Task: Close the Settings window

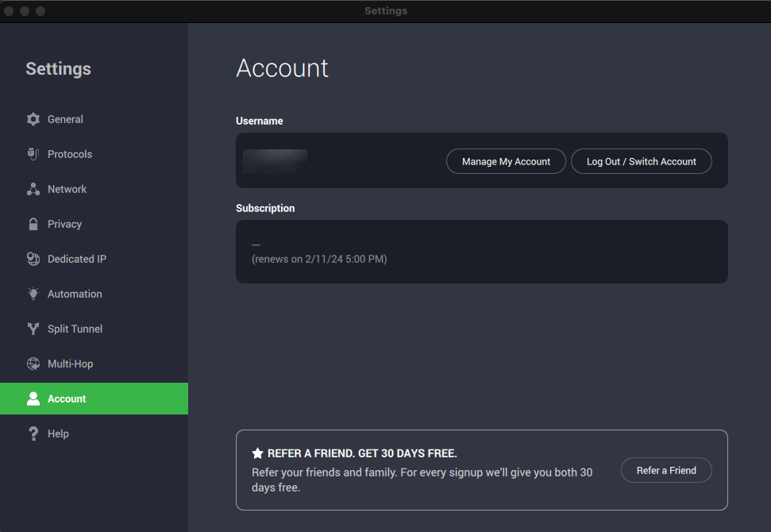Action: tap(10, 11)
